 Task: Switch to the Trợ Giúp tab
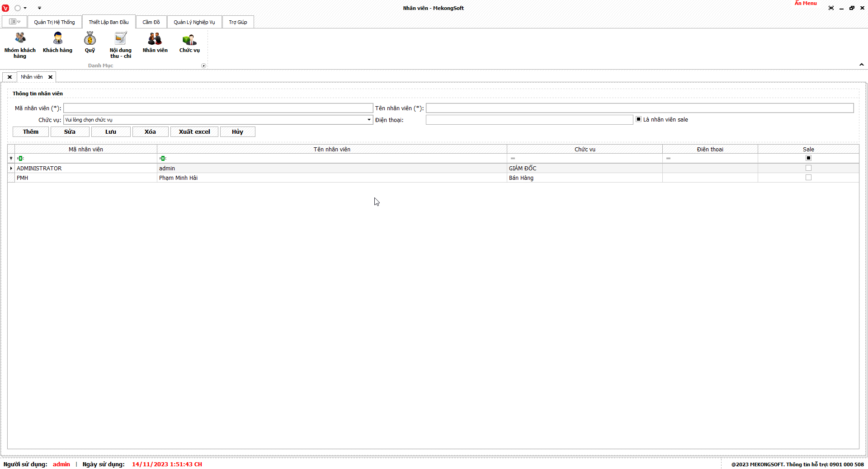238,22
